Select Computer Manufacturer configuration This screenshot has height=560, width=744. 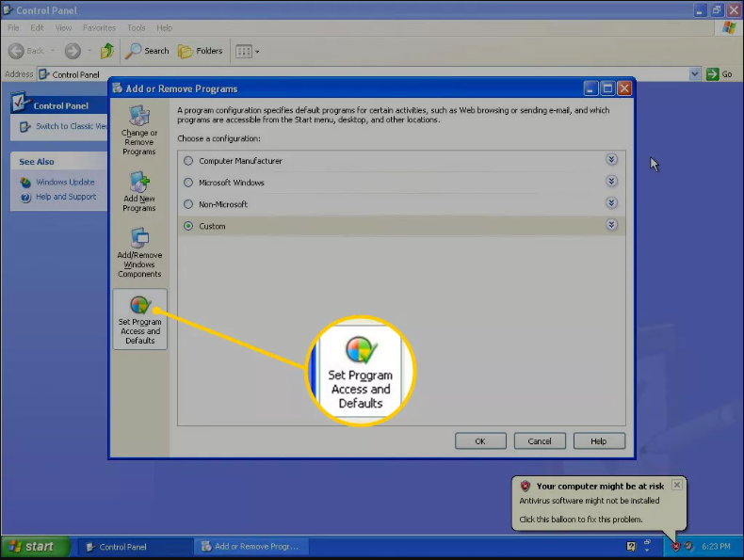point(188,161)
